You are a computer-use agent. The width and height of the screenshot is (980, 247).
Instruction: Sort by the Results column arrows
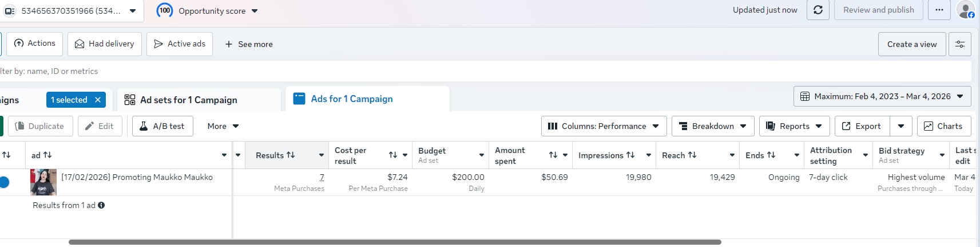pyautogui.click(x=291, y=155)
